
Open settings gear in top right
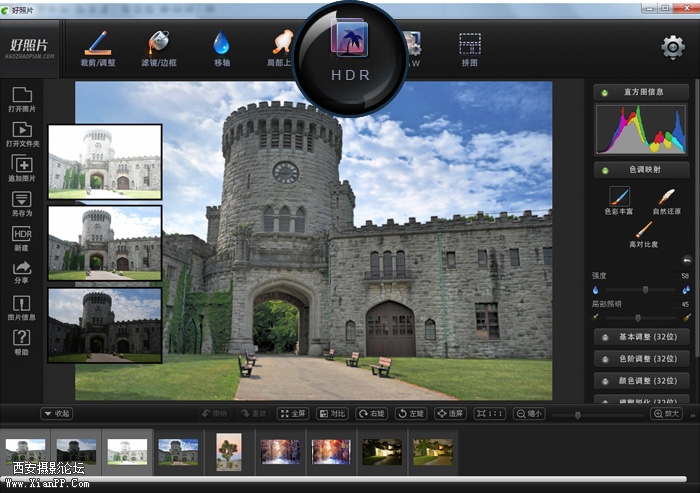pyautogui.click(x=672, y=47)
